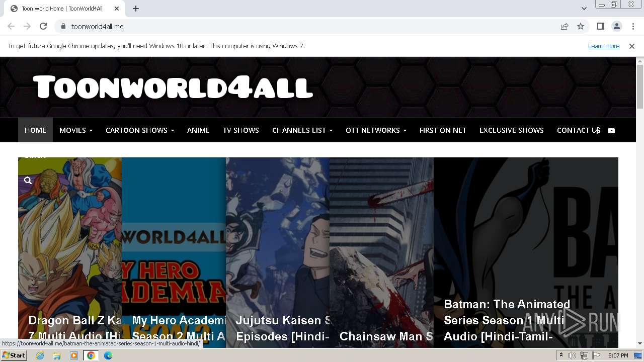Show hidden system tray icons
This screenshot has height=362, width=644.
pos(561,355)
